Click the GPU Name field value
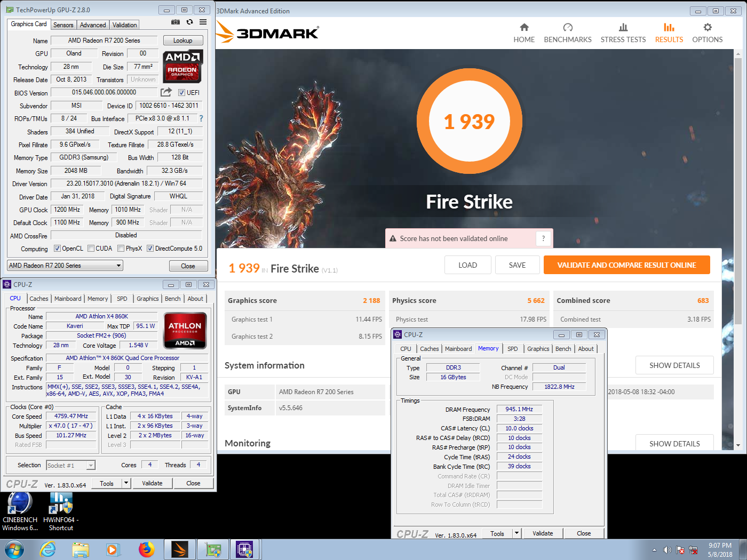 click(x=104, y=41)
